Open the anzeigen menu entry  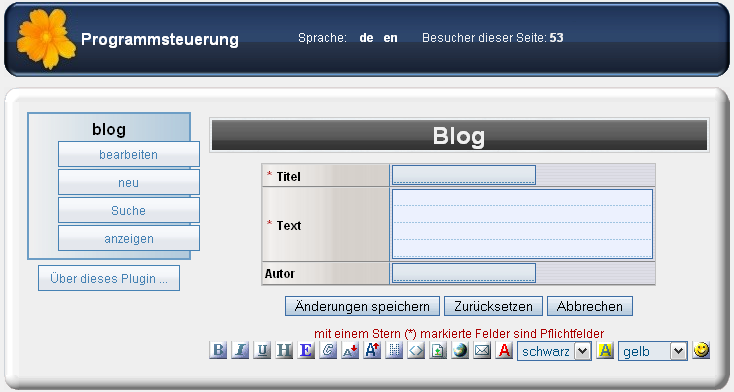point(129,238)
